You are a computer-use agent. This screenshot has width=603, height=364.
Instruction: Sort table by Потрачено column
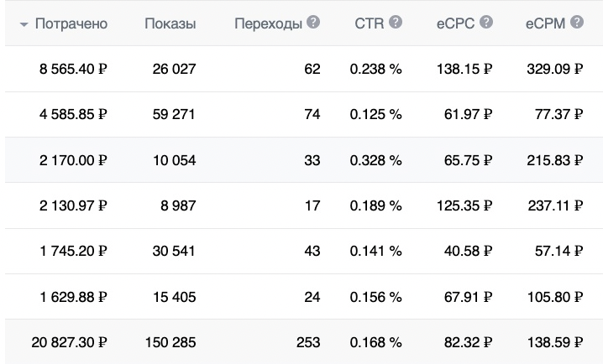pos(71,23)
